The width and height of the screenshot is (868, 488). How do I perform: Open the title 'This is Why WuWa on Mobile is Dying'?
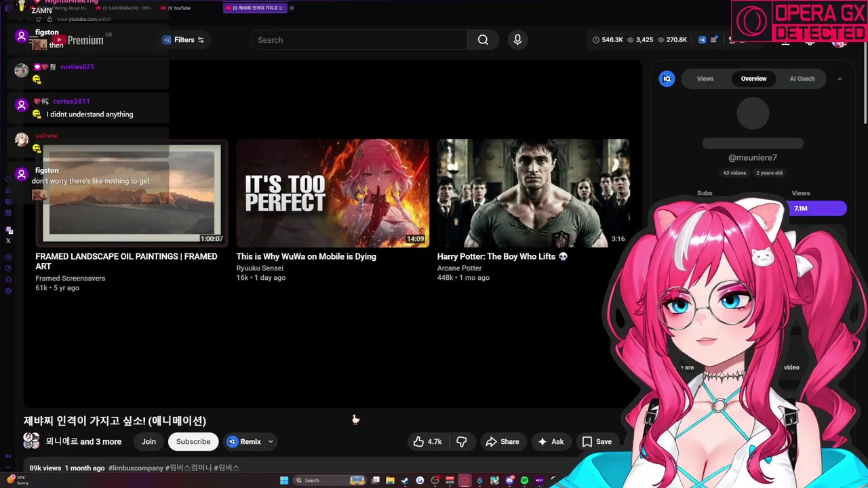(306, 257)
